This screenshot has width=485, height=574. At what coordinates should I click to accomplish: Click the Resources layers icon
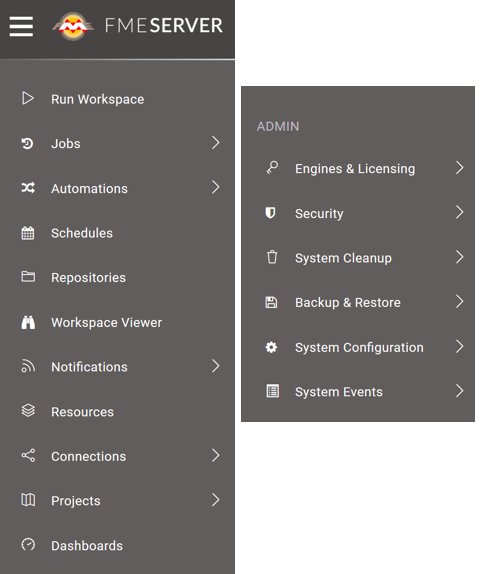pos(28,411)
